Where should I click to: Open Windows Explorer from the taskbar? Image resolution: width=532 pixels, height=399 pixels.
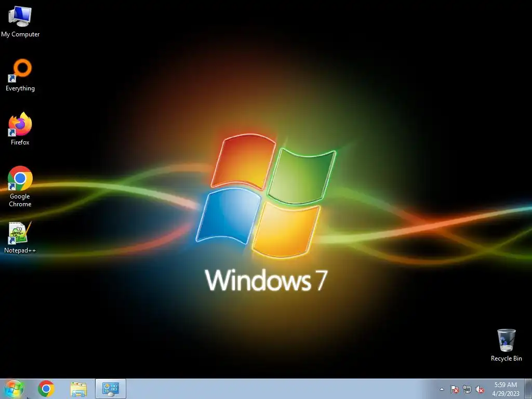[x=78, y=389]
